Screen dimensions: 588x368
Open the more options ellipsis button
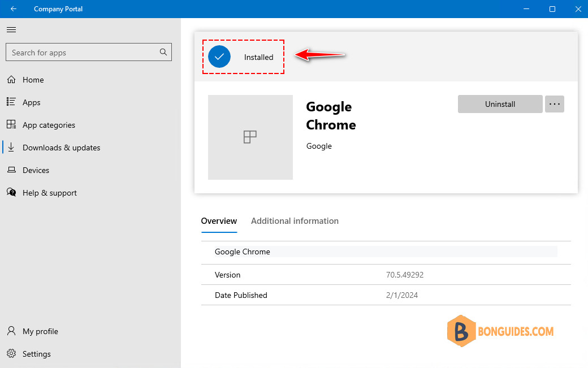click(555, 104)
